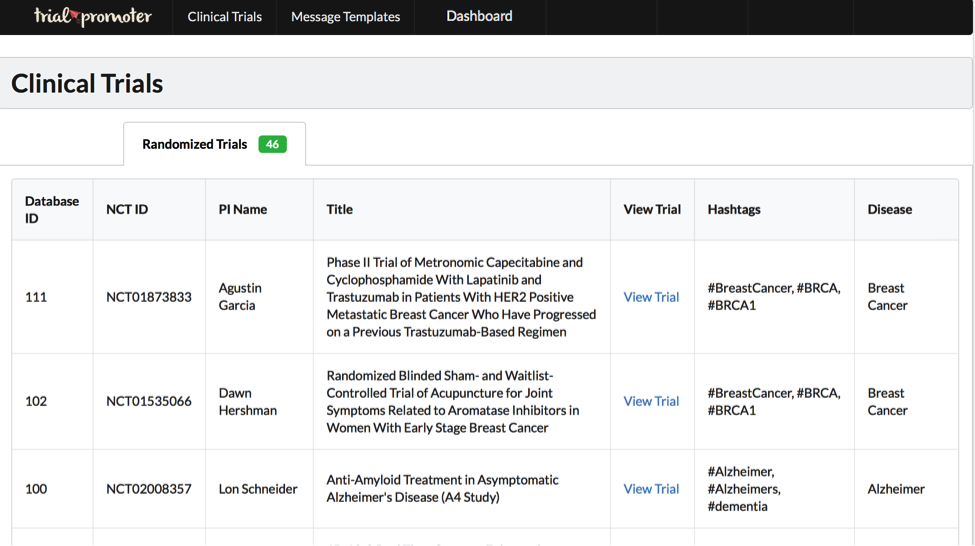This screenshot has height=546, width=975.
Task: Select the NCT01873833 ID cell
Action: 148,297
